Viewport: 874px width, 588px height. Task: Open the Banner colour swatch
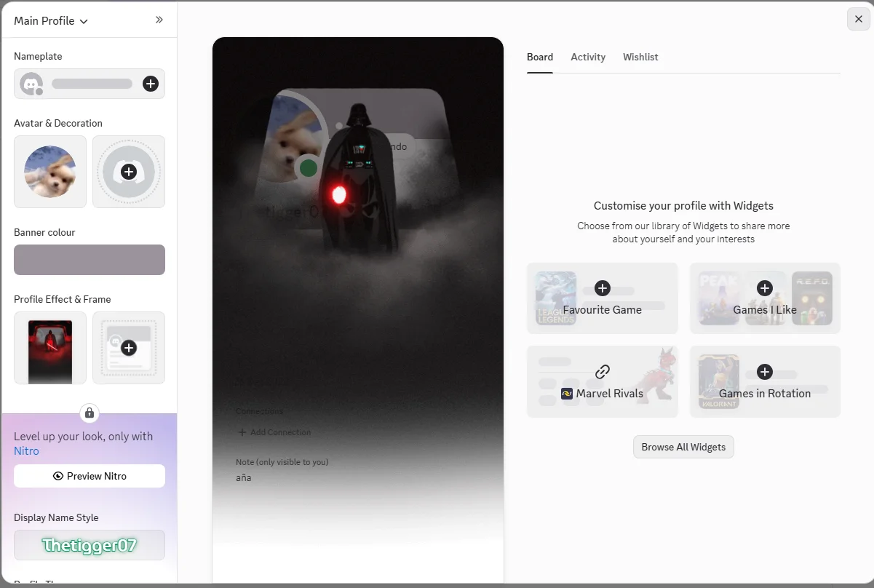click(90, 260)
